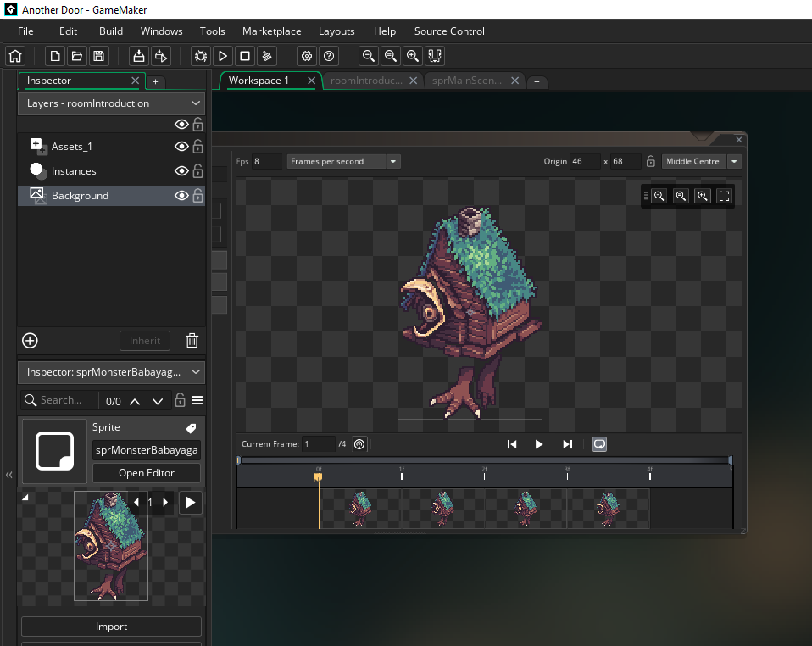
Task: Click the orange timeline playhead marker
Action: coord(319,477)
